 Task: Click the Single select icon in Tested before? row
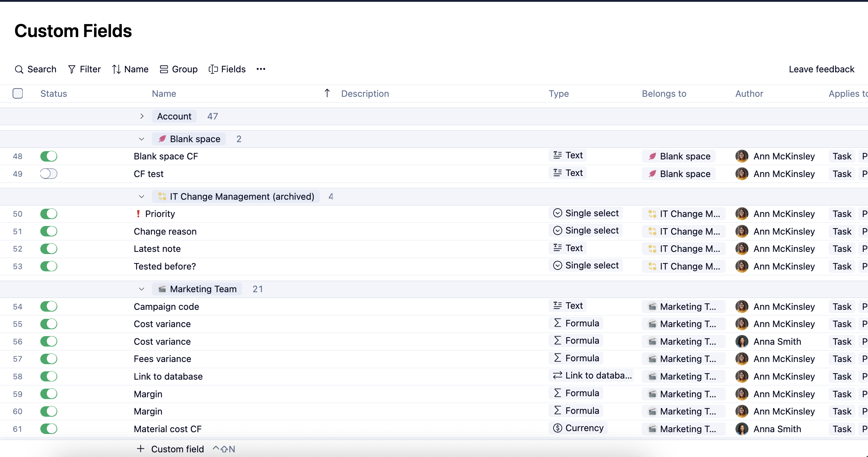[x=558, y=265]
